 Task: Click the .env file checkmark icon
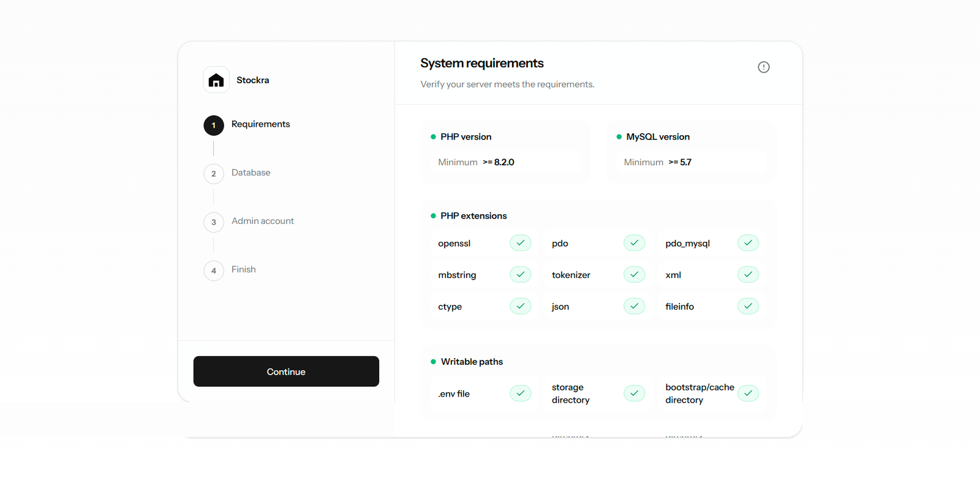[x=520, y=394]
